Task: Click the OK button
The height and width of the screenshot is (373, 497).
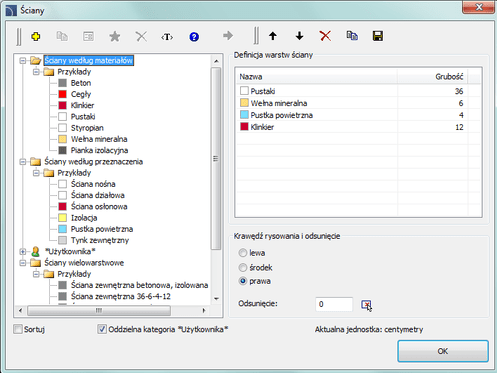Action: tap(443, 351)
